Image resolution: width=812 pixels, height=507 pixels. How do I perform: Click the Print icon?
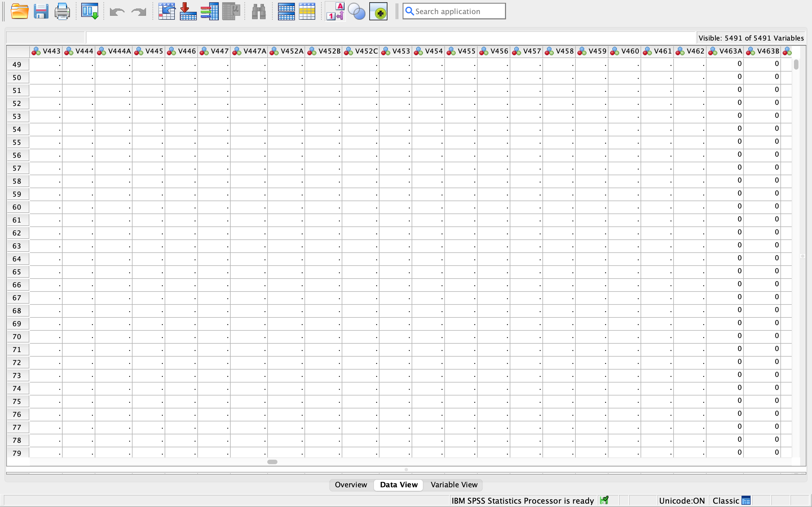(x=62, y=11)
